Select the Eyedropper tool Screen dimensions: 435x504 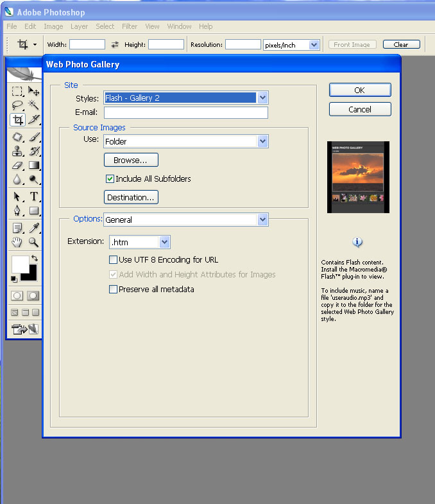(33, 228)
